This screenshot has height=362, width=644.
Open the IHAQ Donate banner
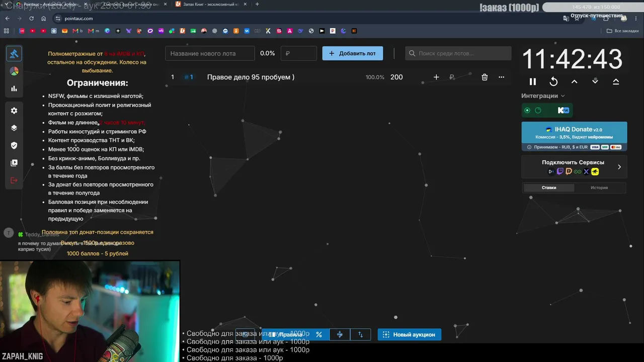pos(574,136)
